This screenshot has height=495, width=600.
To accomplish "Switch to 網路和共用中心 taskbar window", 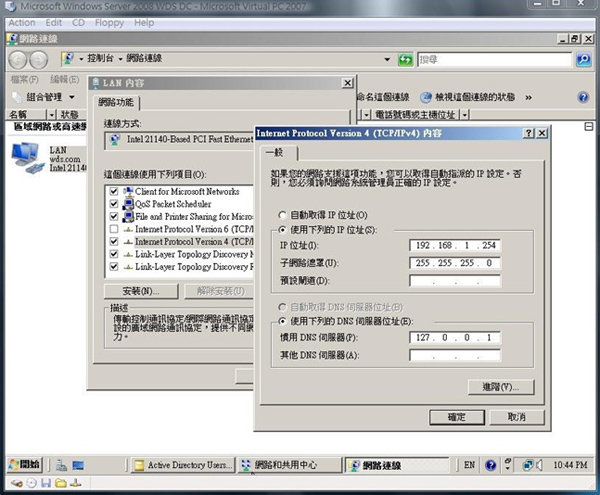I will pos(287,465).
